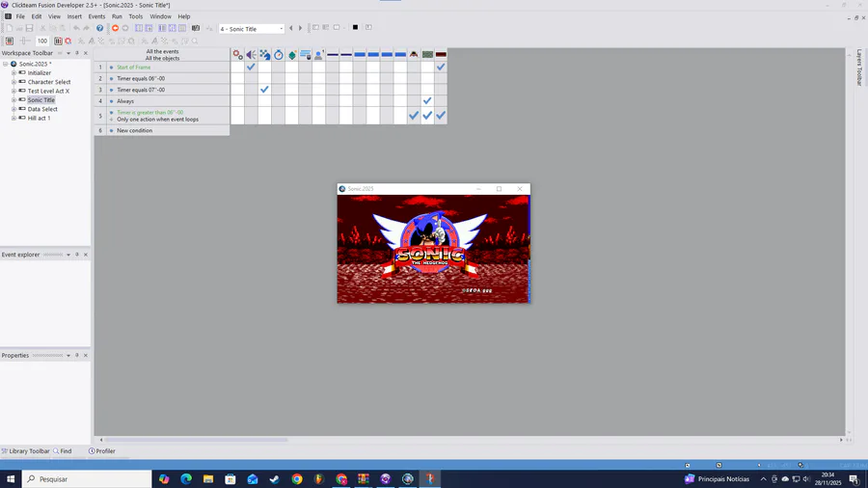Open the Storyboard Editor toolbar icon

[139, 28]
